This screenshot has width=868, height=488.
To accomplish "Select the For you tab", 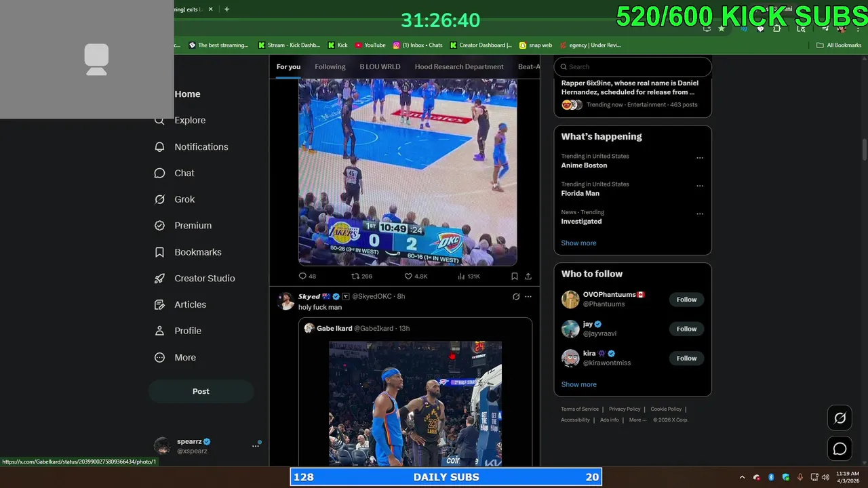I will [x=288, y=66].
